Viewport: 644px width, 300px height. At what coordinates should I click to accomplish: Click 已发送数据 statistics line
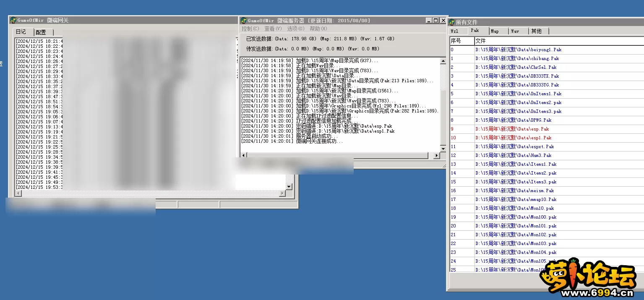pyautogui.click(x=320, y=39)
